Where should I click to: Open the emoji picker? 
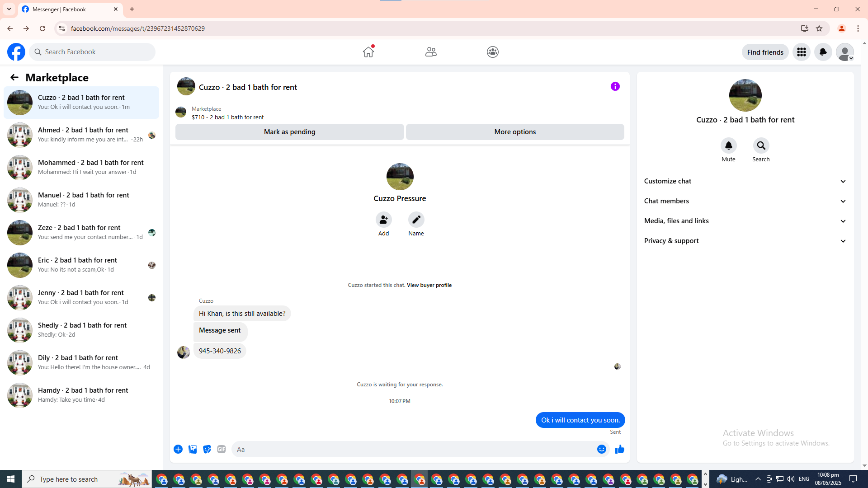[x=602, y=449]
